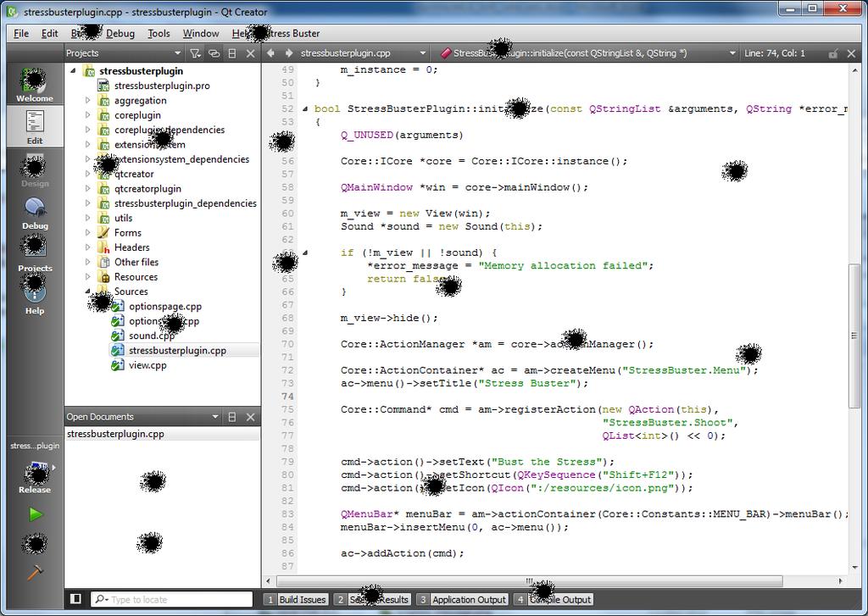Open the Debug menu
The image size is (868, 616).
120,33
